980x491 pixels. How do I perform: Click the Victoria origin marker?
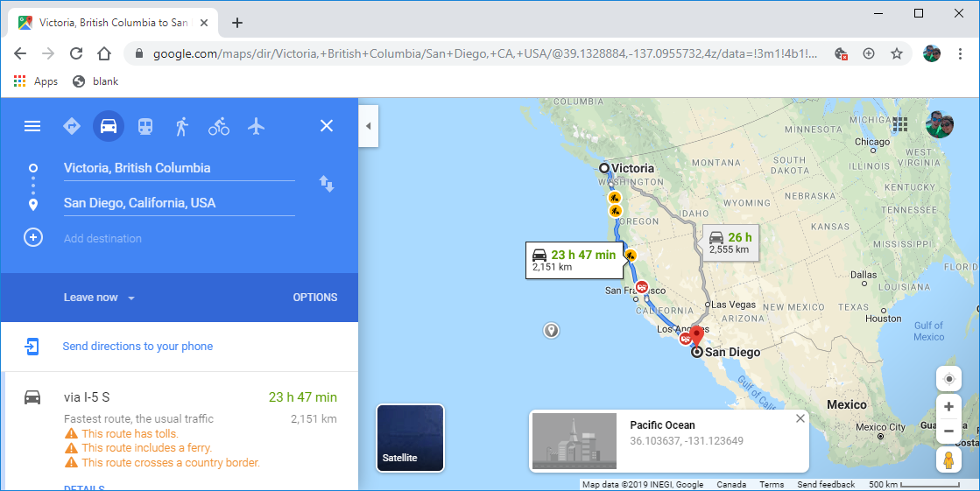click(603, 168)
